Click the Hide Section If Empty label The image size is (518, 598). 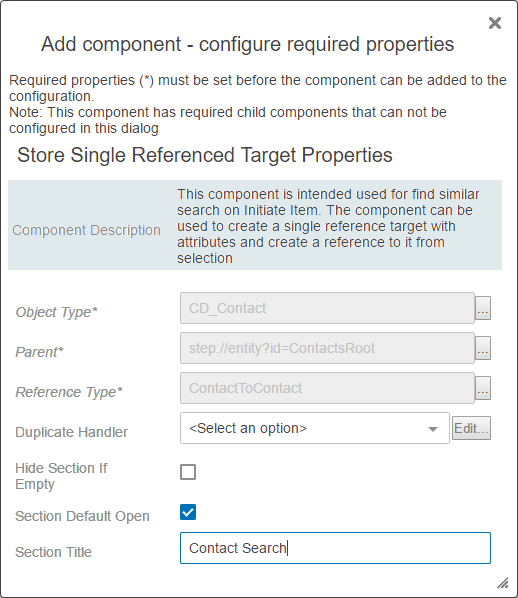coord(61,476)
